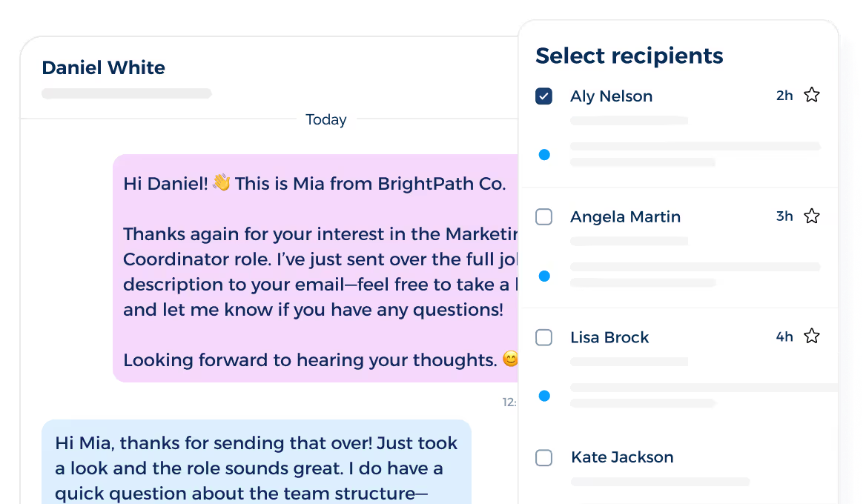The image size is (866, 504).
Task: Click Angela Martin's blue unread indicator
Action: tap(544, 275)
